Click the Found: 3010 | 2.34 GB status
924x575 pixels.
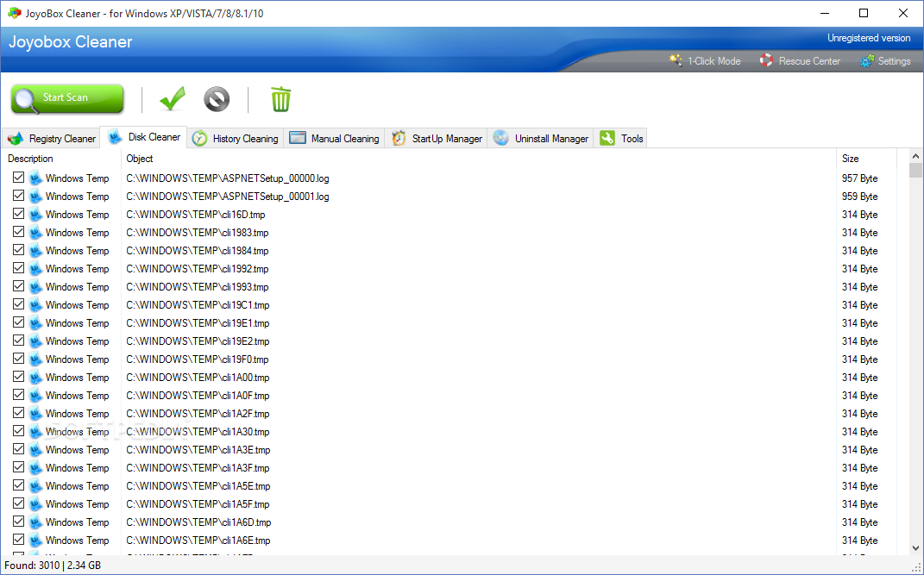pyautogui.click(x=53, y=566)
